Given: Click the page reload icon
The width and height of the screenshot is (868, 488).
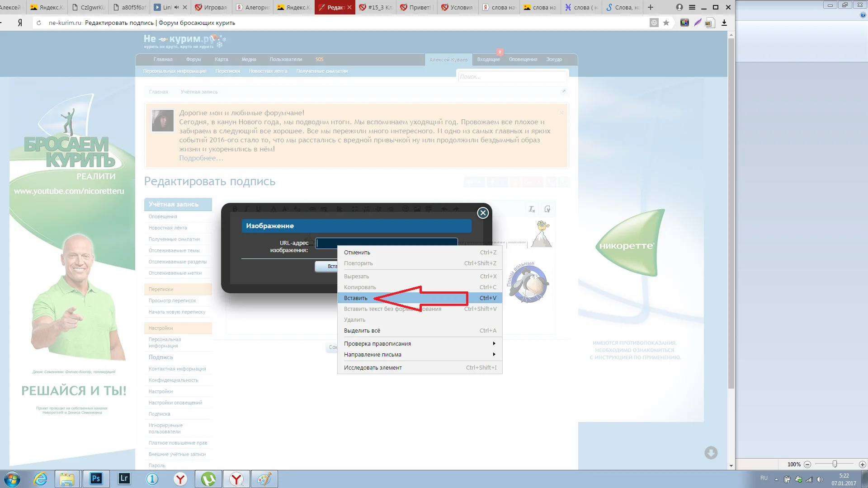Looking at the screenshot, I should (x=39, y=23).
